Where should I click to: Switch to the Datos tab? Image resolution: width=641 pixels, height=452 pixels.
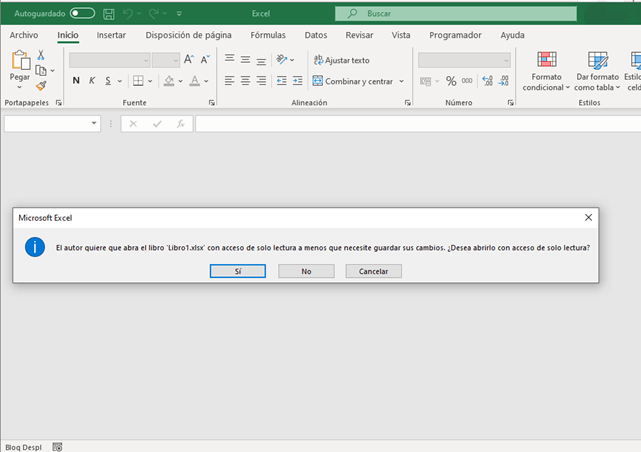coord(316,35)
